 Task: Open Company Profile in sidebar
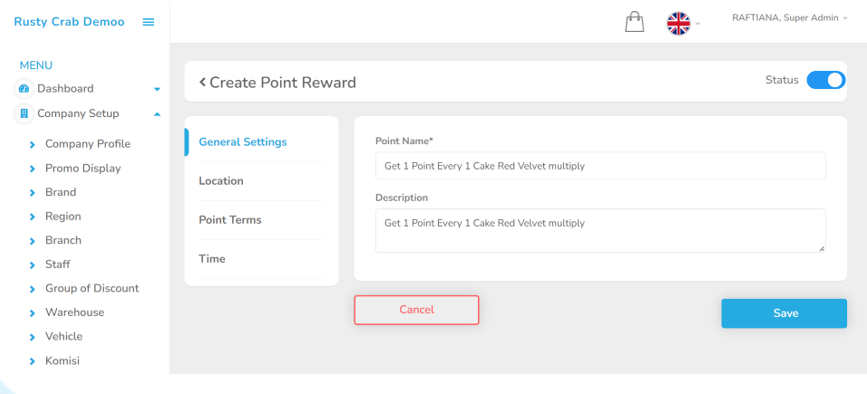click(x=88, y=144)
